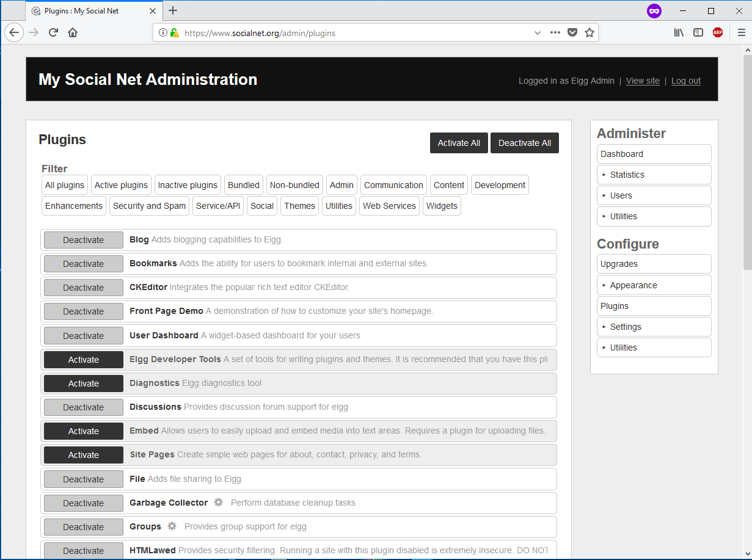The image size is (752, 560).
Task: Expand Appearance under Configure
Action: (x=654, y=285)
